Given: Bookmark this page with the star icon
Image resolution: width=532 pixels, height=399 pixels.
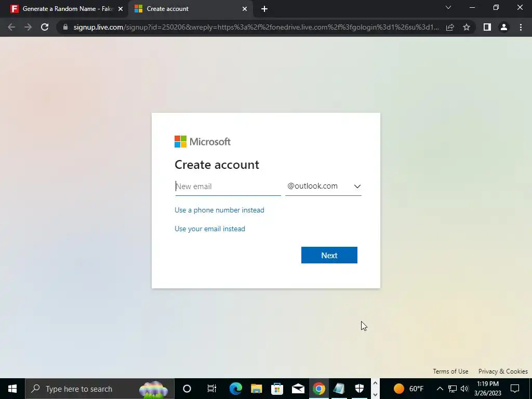Looking at the screenshot, I should click(x=467, y=27).
